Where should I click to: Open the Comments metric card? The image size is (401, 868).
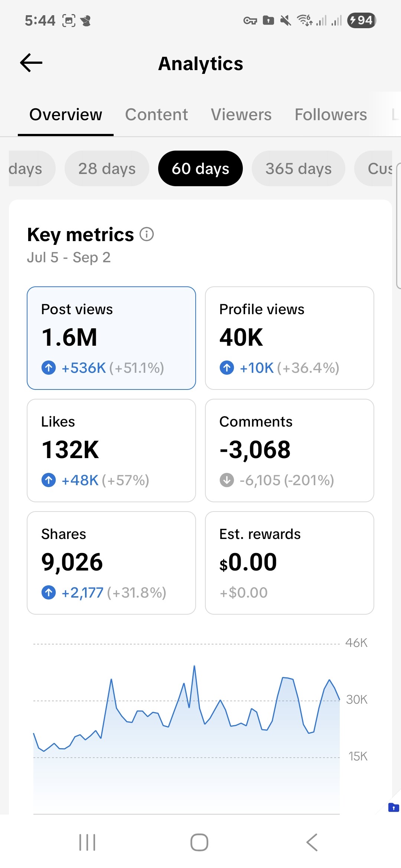click(x=290, y=450)
